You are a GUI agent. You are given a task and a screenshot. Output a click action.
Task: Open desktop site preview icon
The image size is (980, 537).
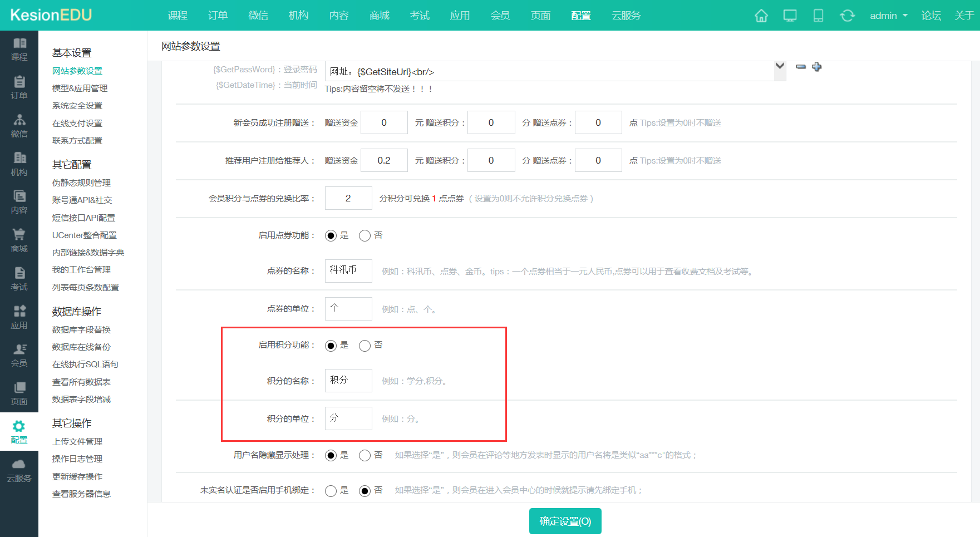point(790,16)
